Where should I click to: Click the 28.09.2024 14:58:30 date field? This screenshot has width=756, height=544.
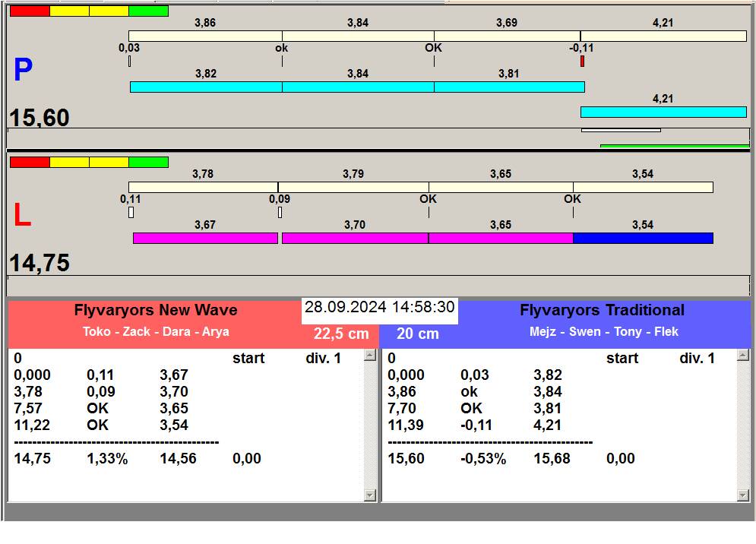[x=380, y=308]
